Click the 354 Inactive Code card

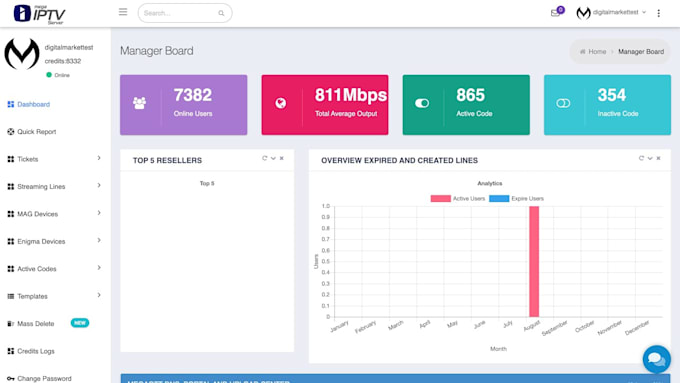click(607, 105)
